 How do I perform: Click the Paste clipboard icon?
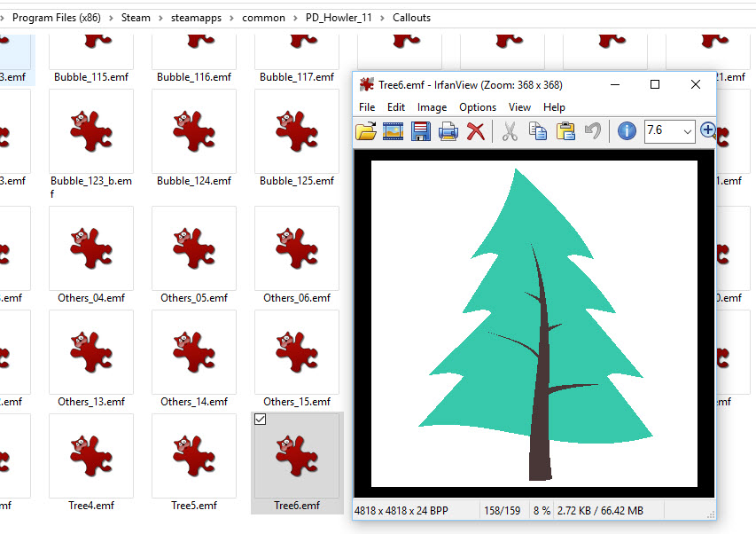coord(565,131)
